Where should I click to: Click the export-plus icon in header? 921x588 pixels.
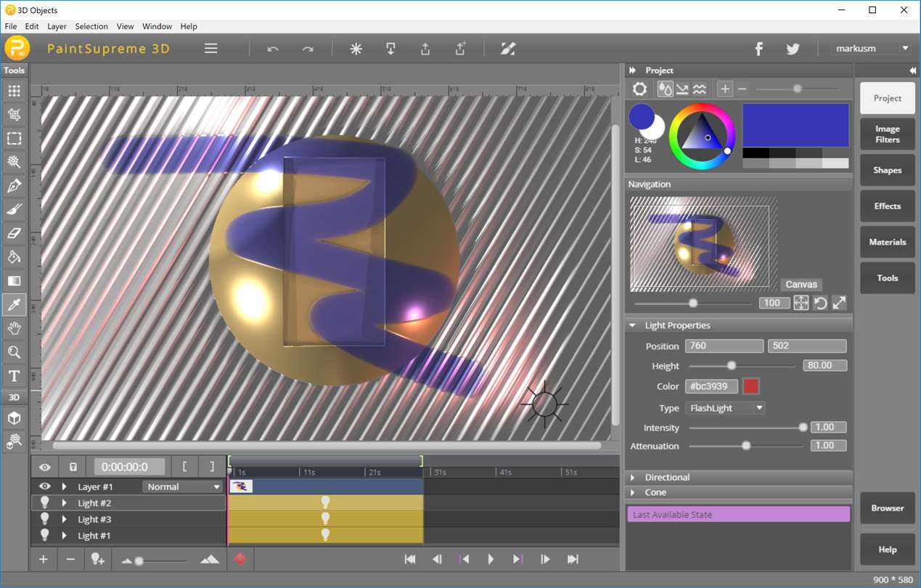click(x=461, y=49)
